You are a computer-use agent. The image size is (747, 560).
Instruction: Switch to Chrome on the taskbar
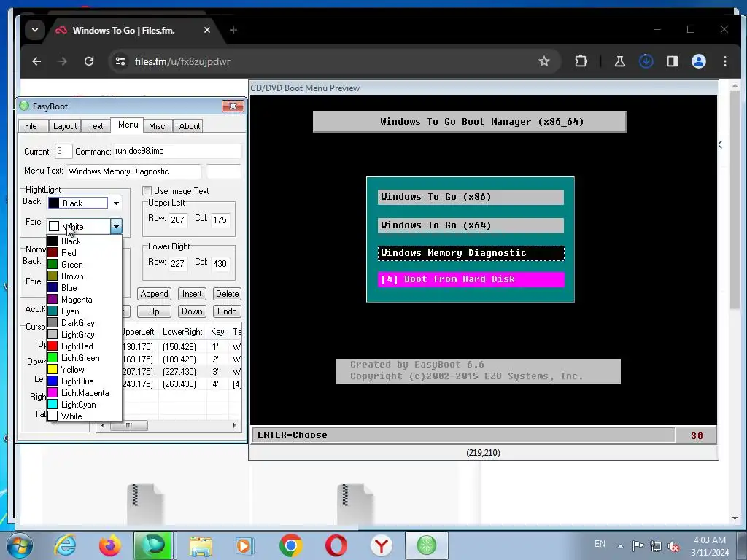pyautogui.click(x=290, y=545)
